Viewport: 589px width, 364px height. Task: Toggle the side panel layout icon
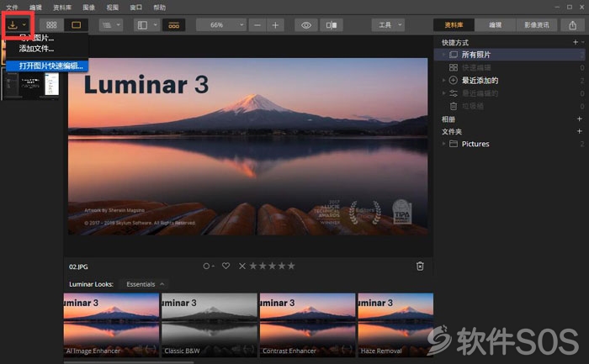tap(142, 25)
